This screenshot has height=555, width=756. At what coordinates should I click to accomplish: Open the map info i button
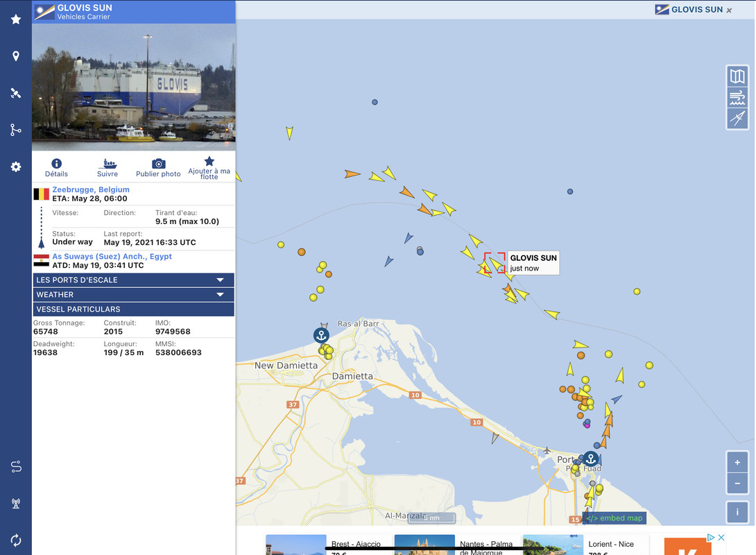737,512
